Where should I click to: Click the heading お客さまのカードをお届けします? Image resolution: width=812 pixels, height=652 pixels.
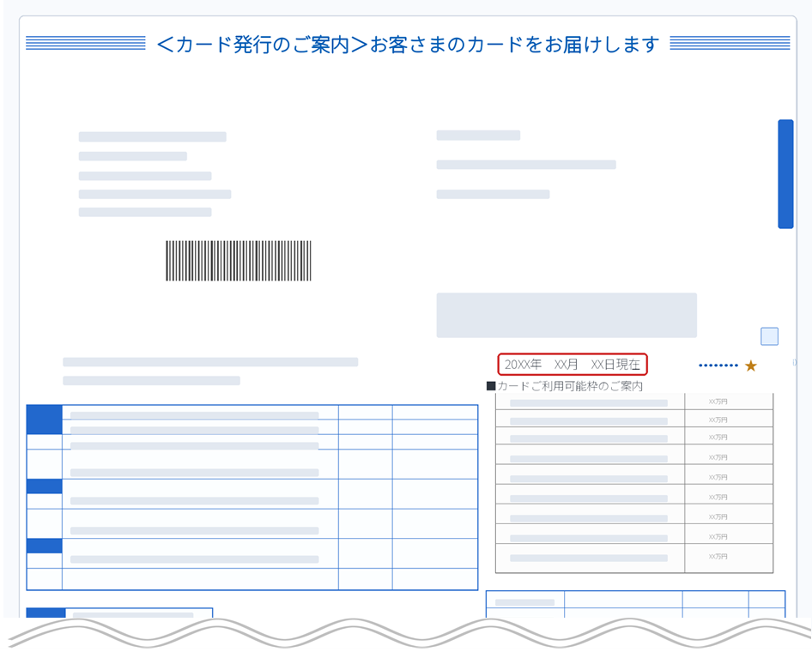tap(514, 45)
